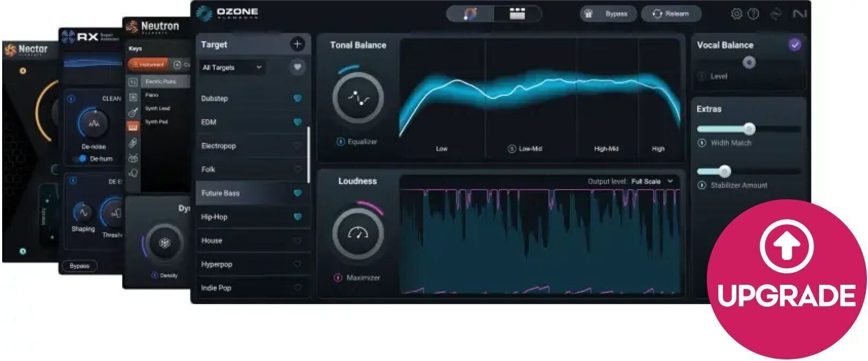Click the Density knob in Neutron
The height and width of the screenshot is (361, 868).
164,243
